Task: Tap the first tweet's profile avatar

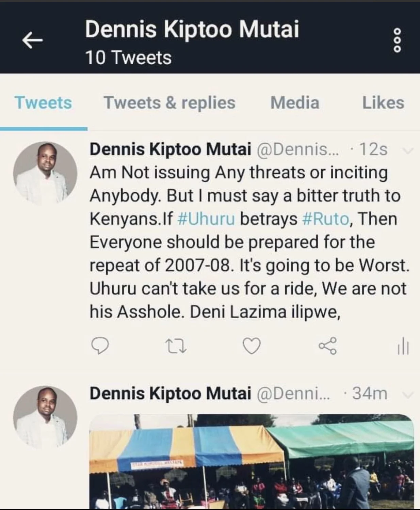Action: [45, 173]
